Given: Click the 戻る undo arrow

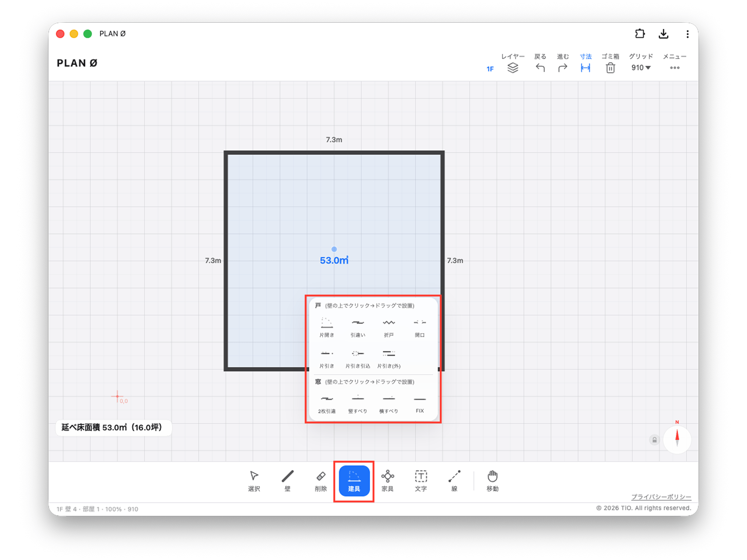Looking at the screenshot, I should coord(540,63).
